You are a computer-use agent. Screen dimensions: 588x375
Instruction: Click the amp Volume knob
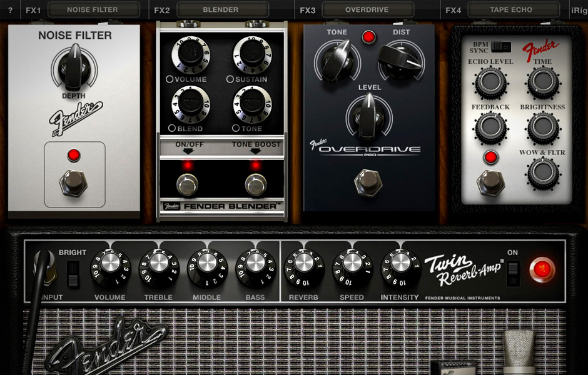point(110,269)
